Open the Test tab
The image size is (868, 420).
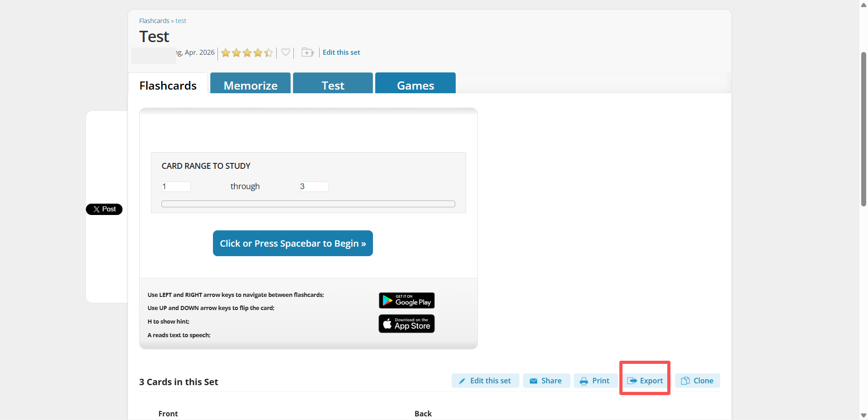(333, 83)
